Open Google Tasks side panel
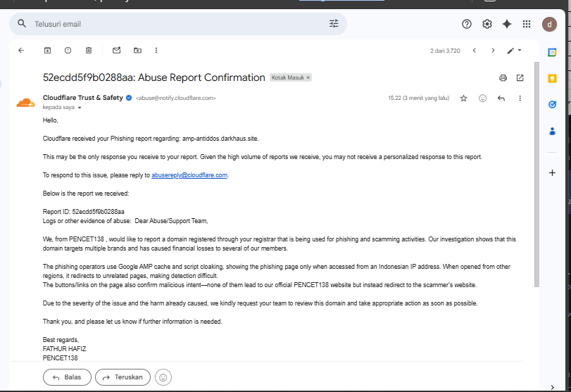This screenshot has width=571, height=392. (x=552, y=104)
